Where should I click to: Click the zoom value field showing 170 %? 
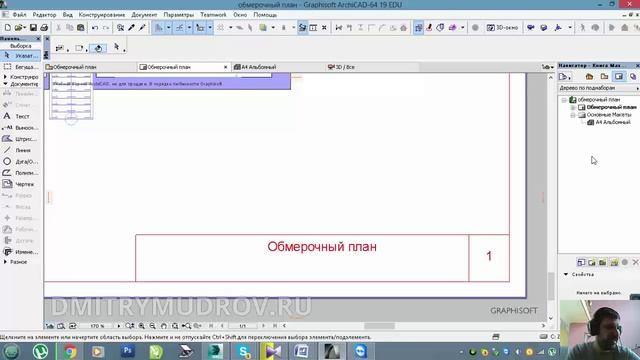click(98, 326)
